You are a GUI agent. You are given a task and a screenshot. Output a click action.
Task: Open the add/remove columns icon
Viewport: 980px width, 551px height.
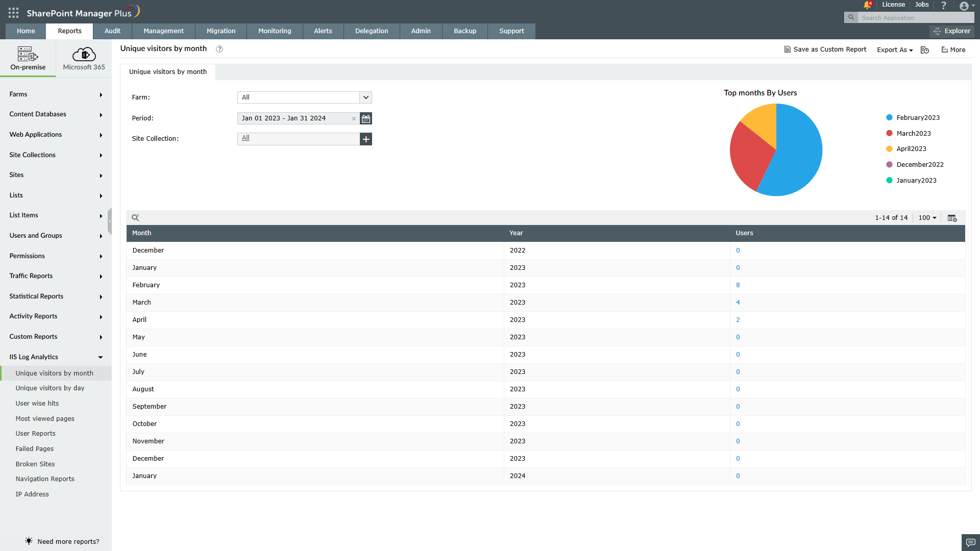[952, 218]
